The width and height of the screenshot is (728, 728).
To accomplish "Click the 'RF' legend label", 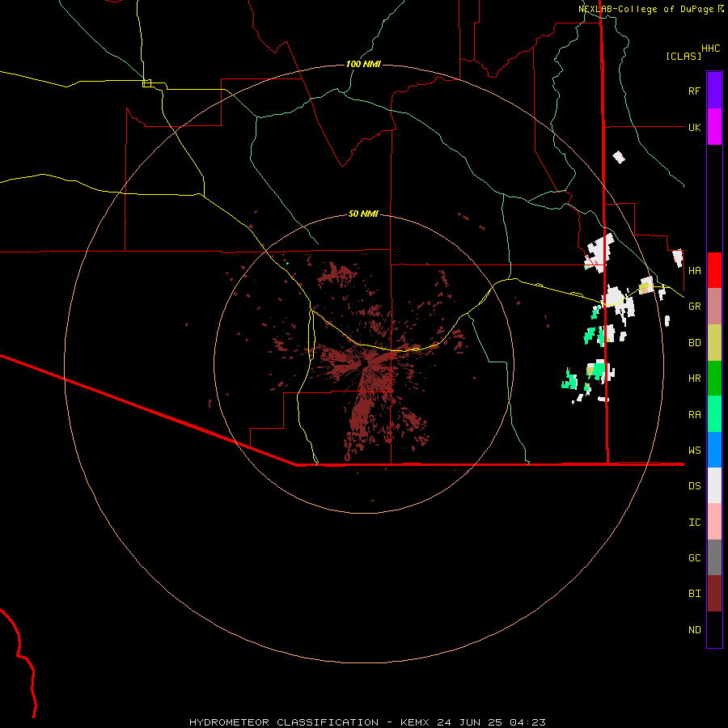I will (694, 91).
